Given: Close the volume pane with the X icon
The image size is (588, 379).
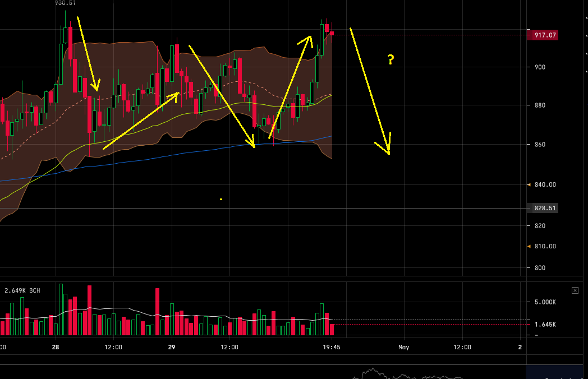Looking at the screenshot, I should coord(575,290).
